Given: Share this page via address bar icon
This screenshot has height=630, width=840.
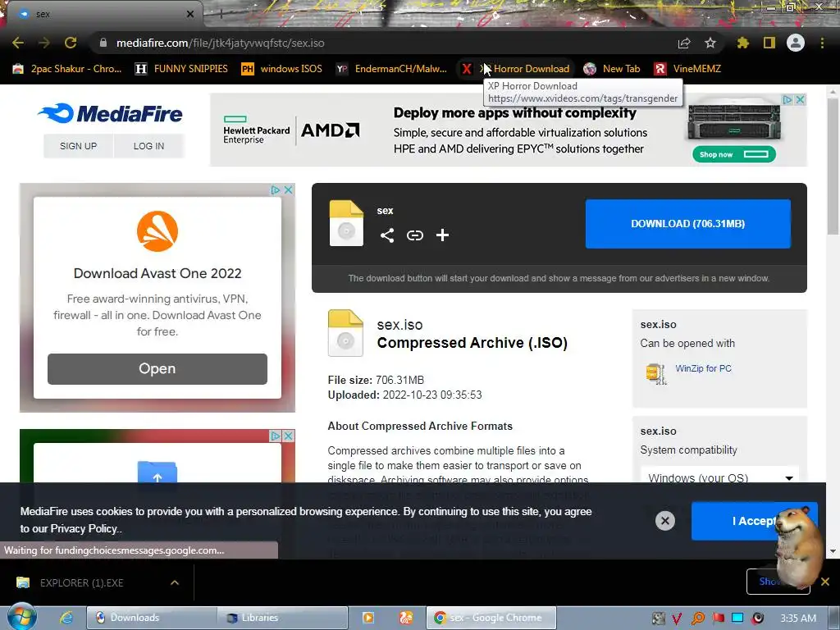Looking at the screenshot, I should click(x=684, y=43).
